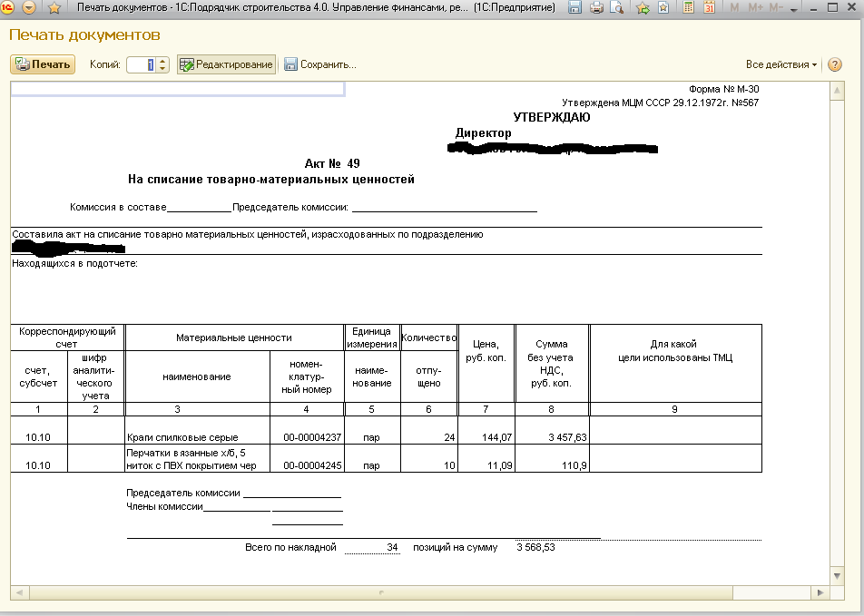Select the nomenclature number 00-00004245 cell

click(x=307, y=458)
